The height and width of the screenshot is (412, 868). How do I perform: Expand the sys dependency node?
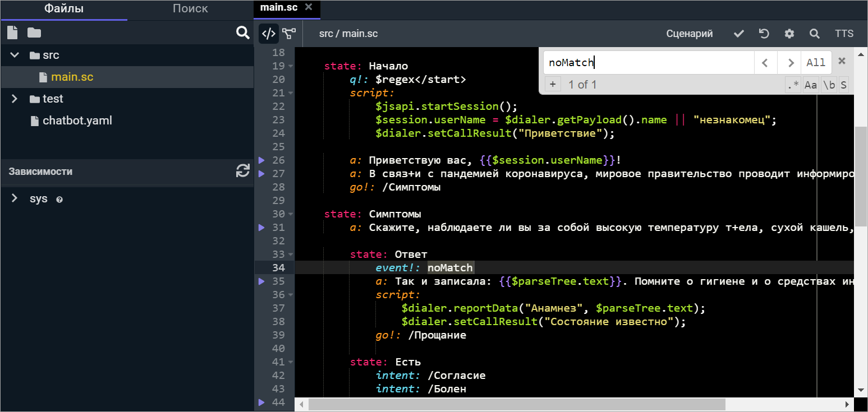click(15, 198)
